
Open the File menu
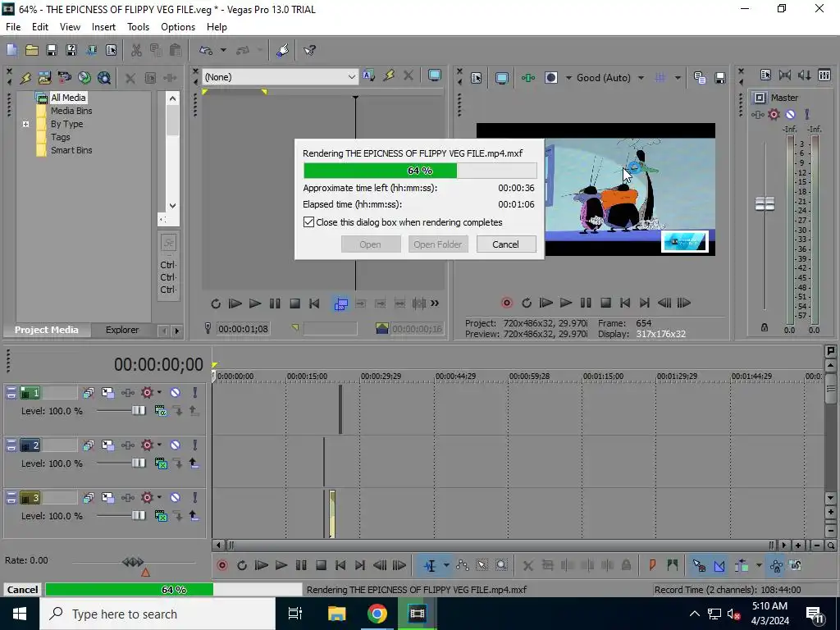(x=13, y=27)
